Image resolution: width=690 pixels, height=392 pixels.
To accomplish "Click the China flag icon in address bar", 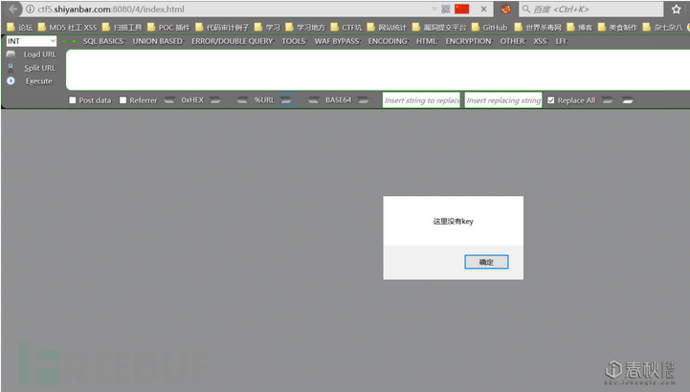I will (x=462, y=9).
